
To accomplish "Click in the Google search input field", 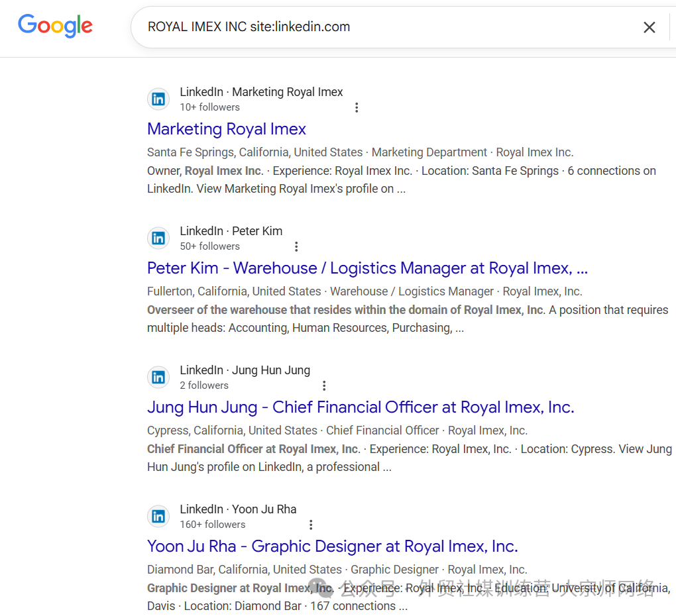I will pyautogui.click(x=384, y=27).
